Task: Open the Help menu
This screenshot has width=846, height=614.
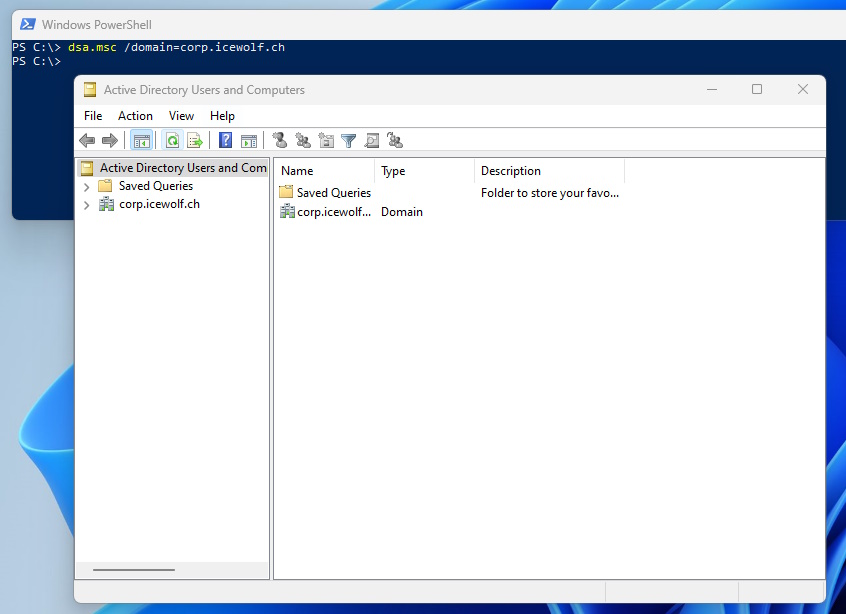Action: click(x=222, y=116)
